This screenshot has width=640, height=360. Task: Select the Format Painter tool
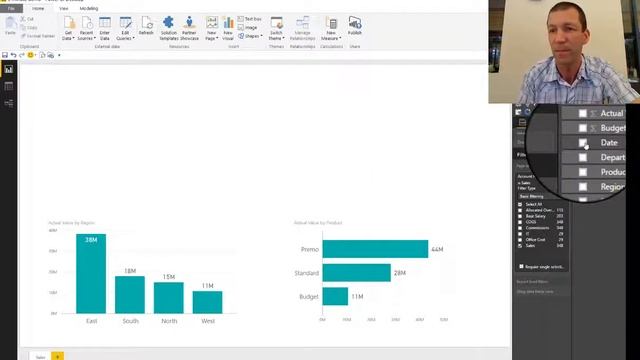tap(38, 36)
